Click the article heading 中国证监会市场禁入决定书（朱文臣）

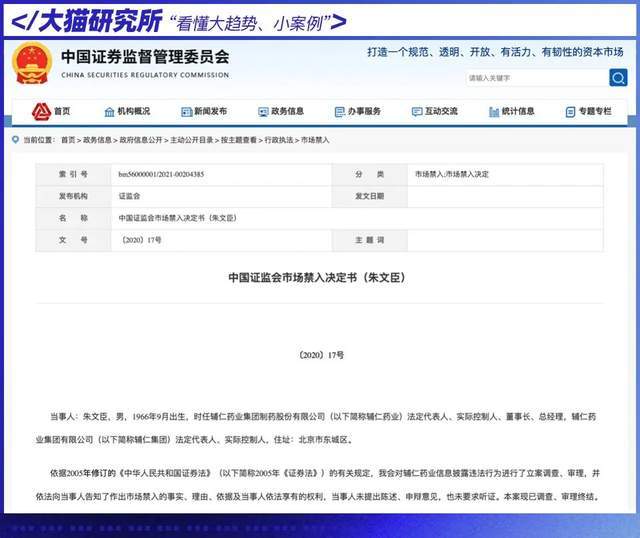click(x=317, y=278)
